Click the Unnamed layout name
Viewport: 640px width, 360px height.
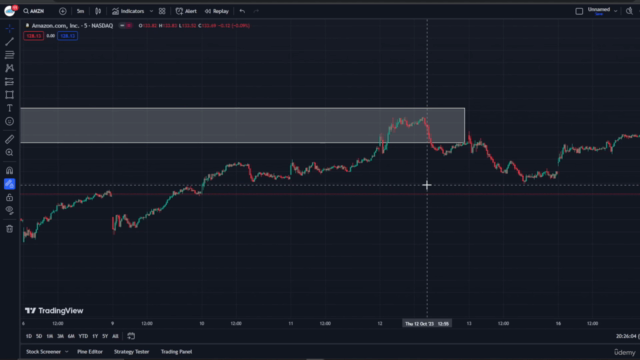click(599, 10)
